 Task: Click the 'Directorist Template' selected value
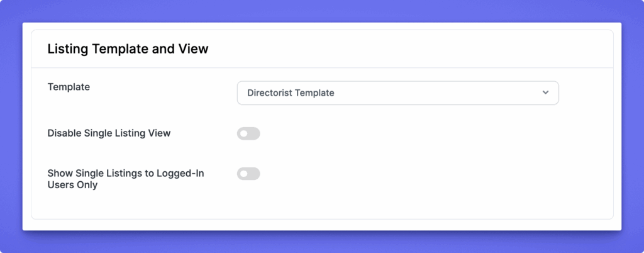coord(291,93)
